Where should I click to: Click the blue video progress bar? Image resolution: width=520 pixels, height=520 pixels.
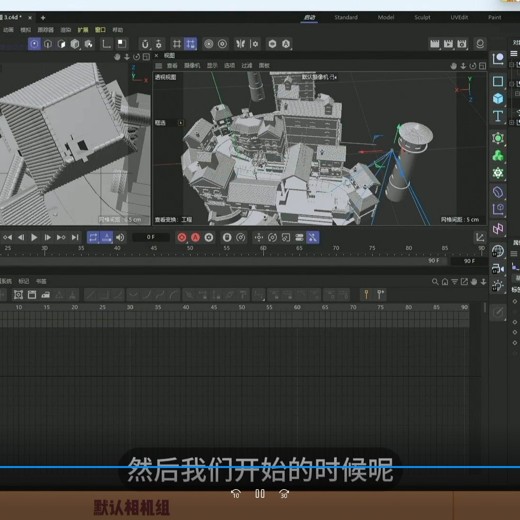coord(260,467)
